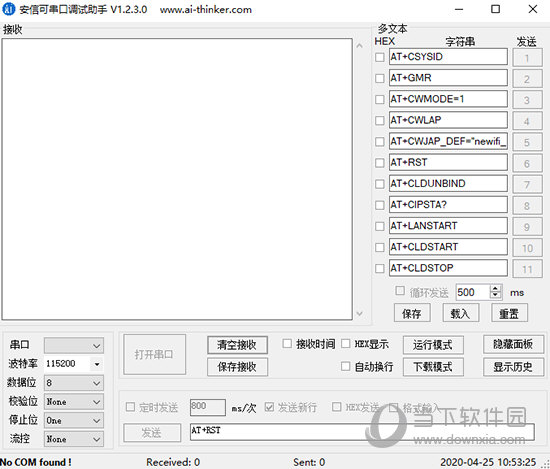Send command 11 AT+CLDSTOP

point(527,269)
